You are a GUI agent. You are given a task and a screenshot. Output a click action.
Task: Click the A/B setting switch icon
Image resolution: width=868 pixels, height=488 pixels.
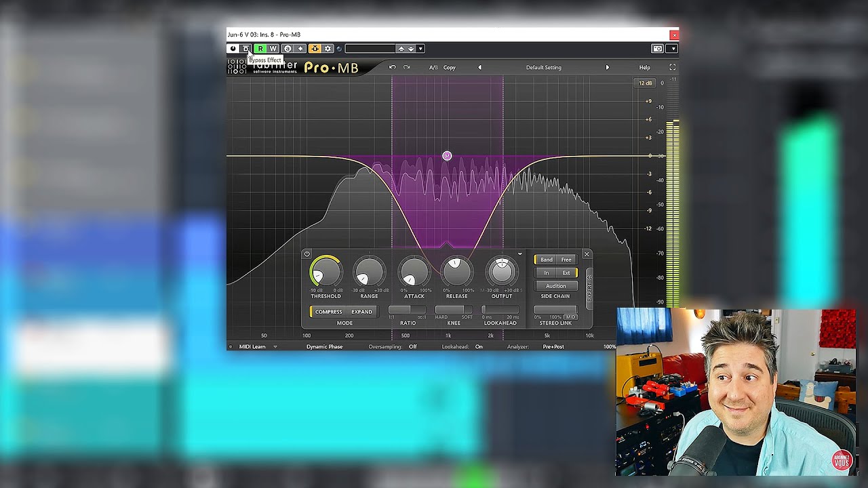[288, 49]
